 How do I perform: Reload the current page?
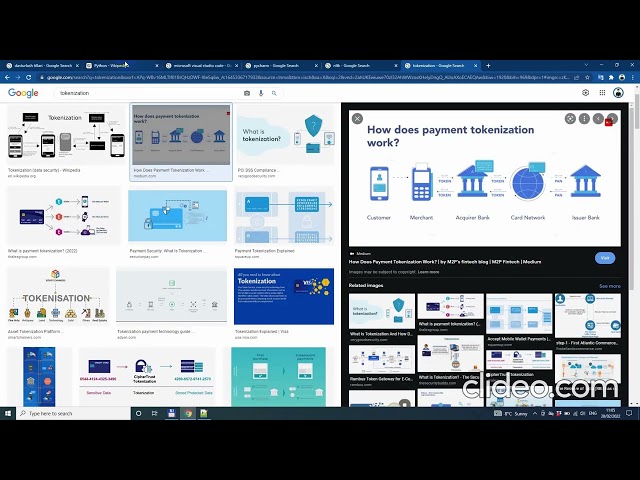tap(29, 77)
